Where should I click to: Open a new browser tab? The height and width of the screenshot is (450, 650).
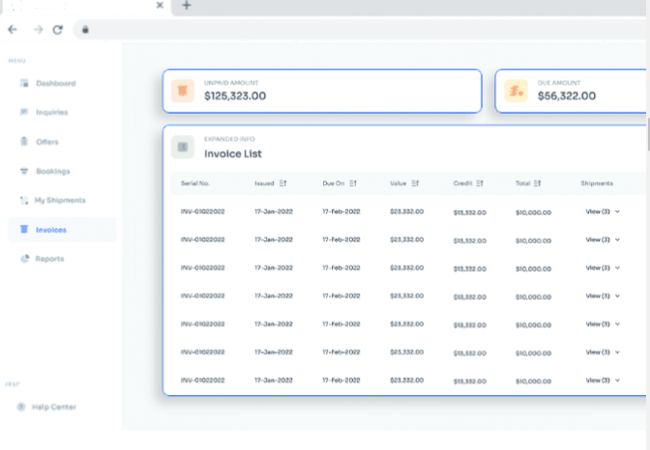pos(186,6)
